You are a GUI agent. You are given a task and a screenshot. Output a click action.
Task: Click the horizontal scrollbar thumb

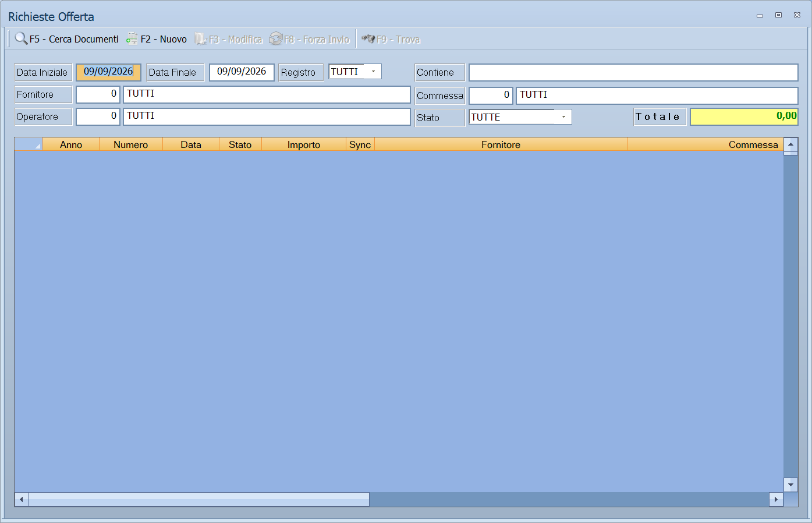(199, 499)
